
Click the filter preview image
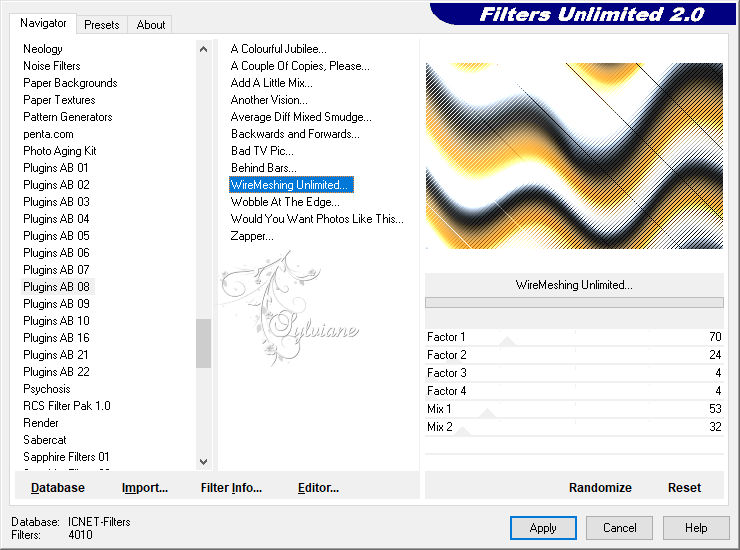574,156
